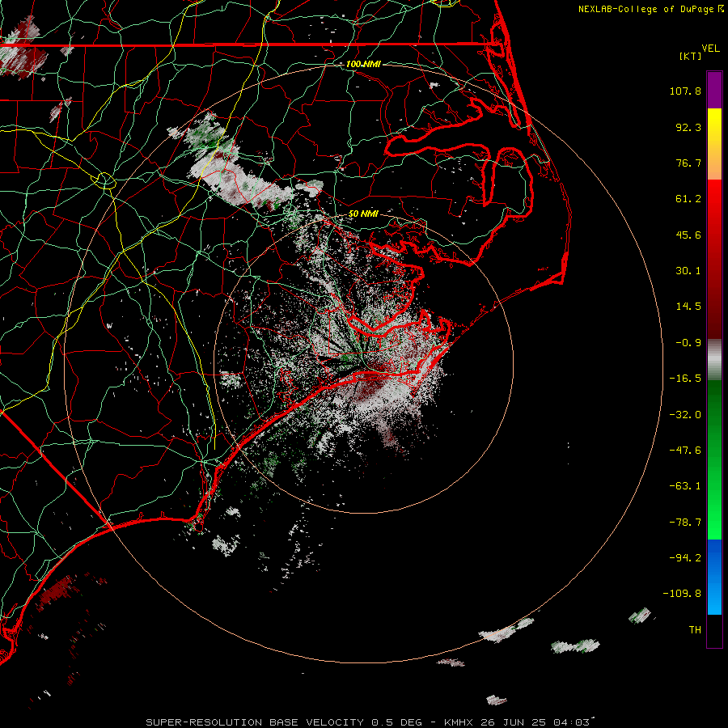Click the 107.8 value on the velocity scale
728x728 pixels.
tap(685, 91)
